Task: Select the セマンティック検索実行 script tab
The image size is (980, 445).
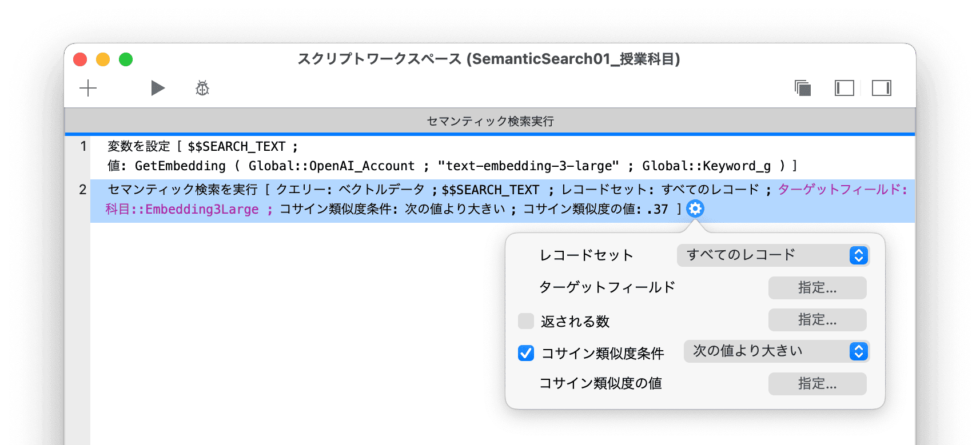Action: click(490, 121)
